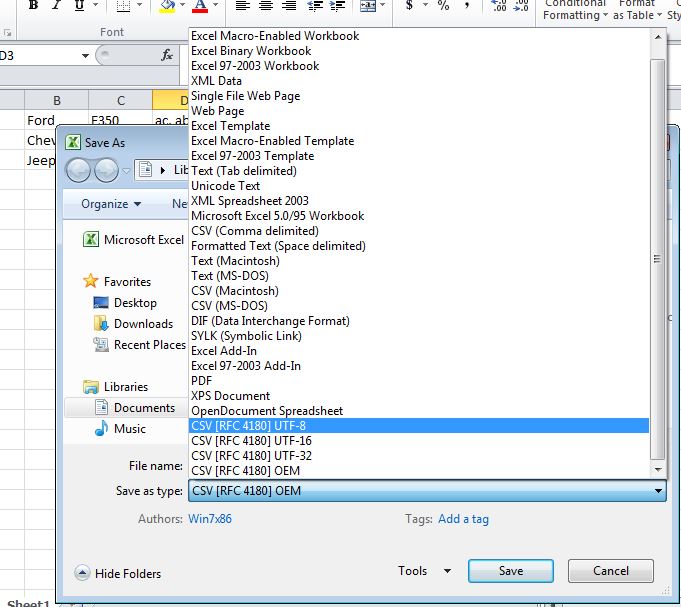Screen dimensions: 681x607
Task: Open Organize menu in Save As
Action: (x=111, y=204)
